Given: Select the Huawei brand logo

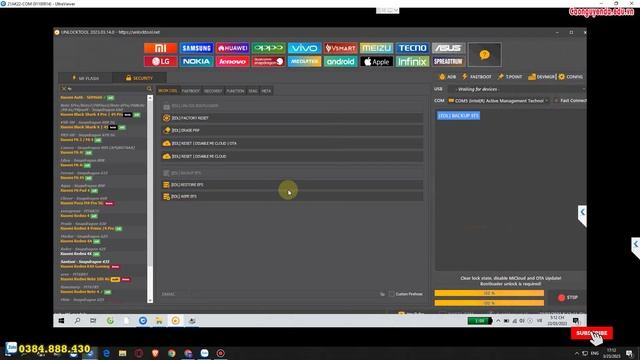Looking at the screenshot, I should point(232,48).
